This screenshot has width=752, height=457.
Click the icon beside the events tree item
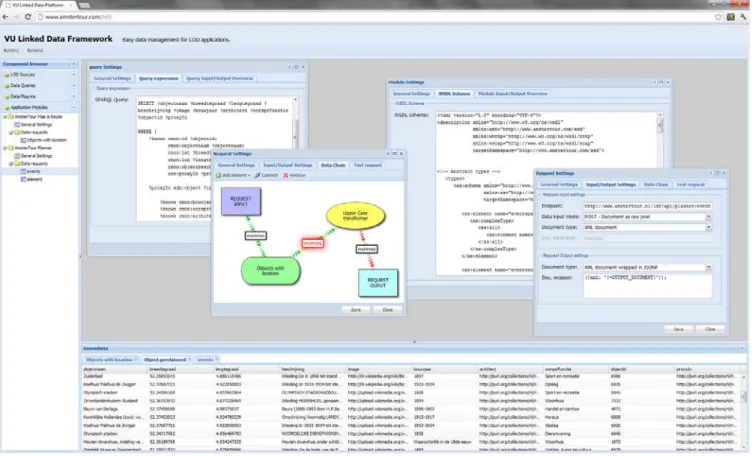[23, 171]
